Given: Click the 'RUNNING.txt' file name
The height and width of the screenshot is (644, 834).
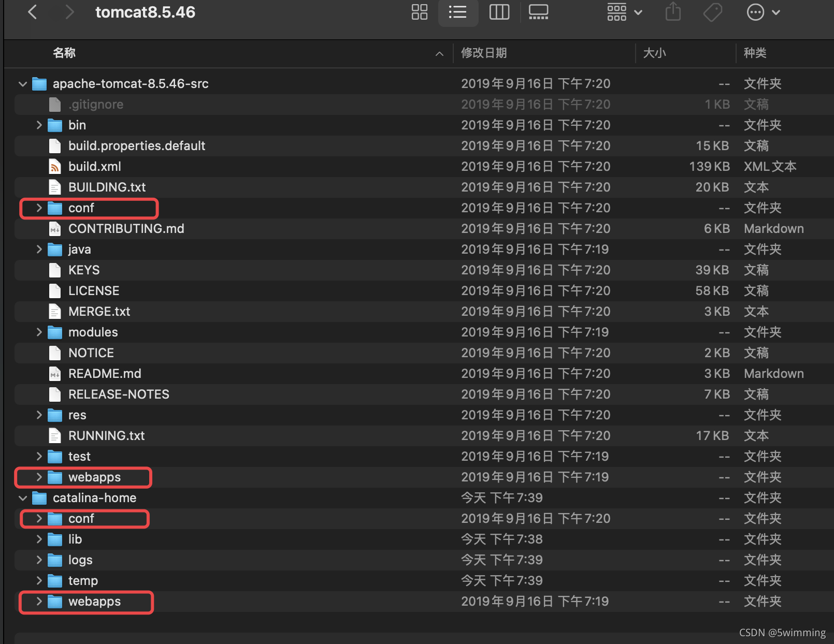Looking at the screenshot, I should point(107,435).
